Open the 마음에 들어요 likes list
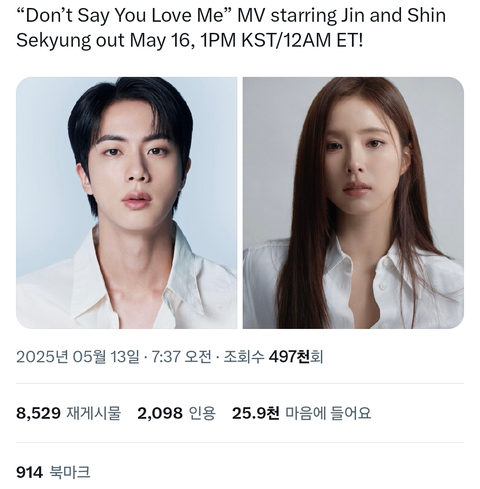 (x=328, y=413)
